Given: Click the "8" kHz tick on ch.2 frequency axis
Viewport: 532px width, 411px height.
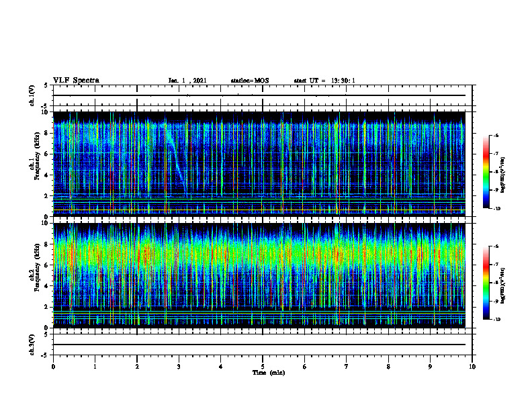Looking at the screenshot, I should (x=47, y=244).
